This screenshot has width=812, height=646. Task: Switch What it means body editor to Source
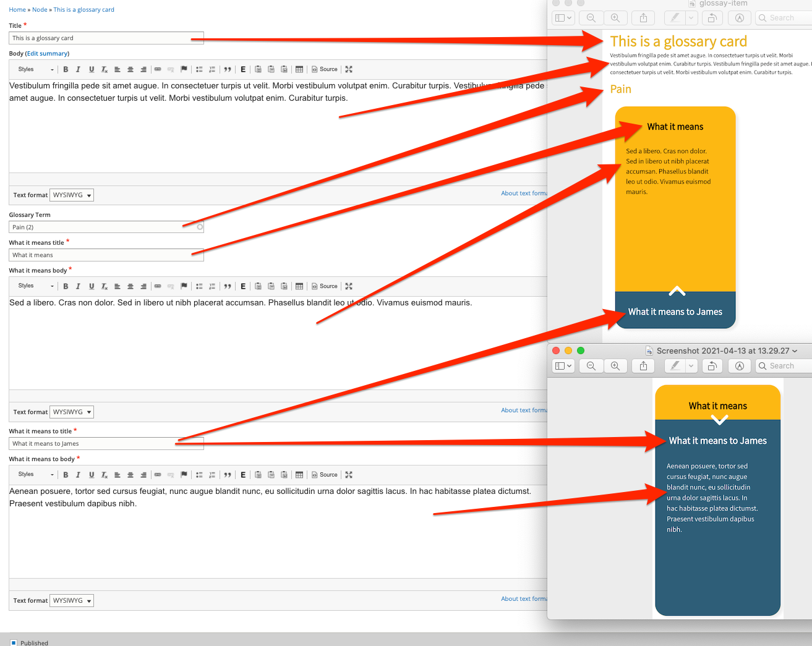[x=325, y=286]
